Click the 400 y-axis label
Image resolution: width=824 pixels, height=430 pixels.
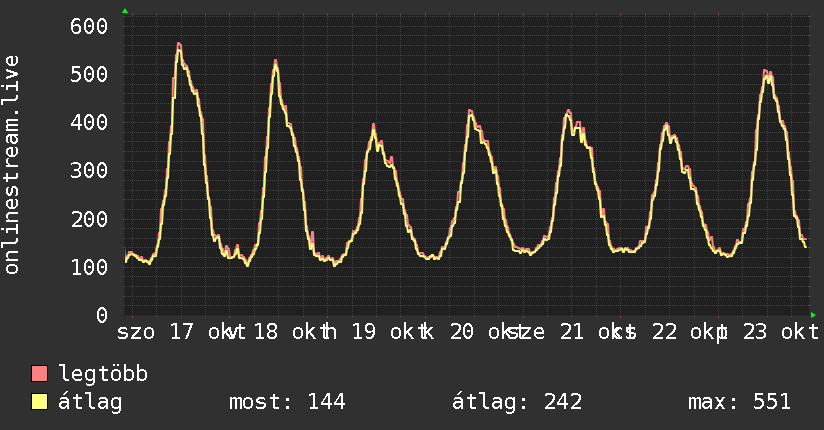tap(89, 122)
